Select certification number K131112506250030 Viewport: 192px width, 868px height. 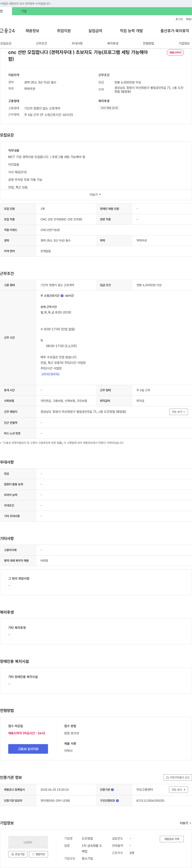150,801
